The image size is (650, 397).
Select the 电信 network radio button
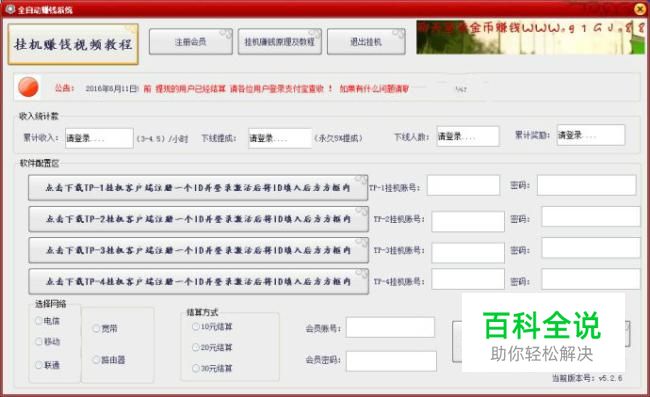click(39, 320)
